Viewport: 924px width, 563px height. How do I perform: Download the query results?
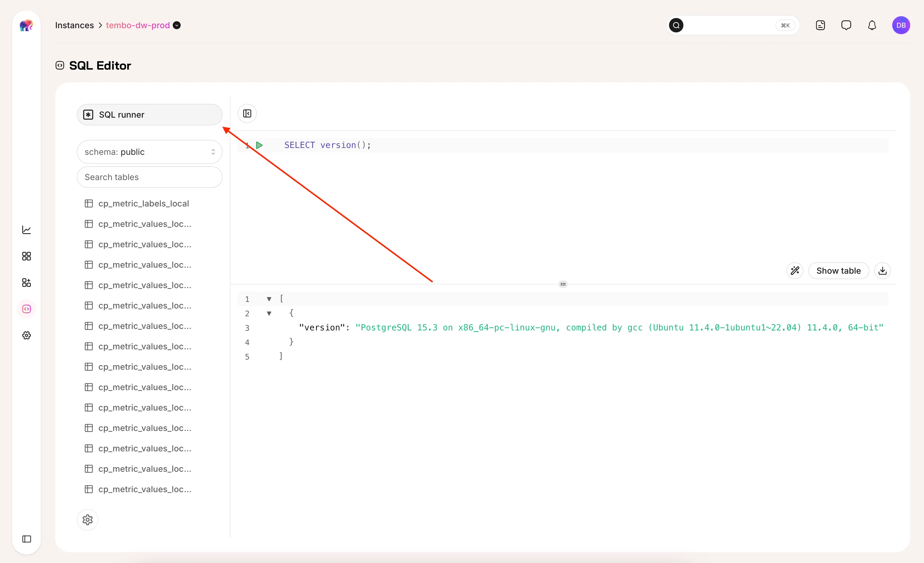click(882, 270)
